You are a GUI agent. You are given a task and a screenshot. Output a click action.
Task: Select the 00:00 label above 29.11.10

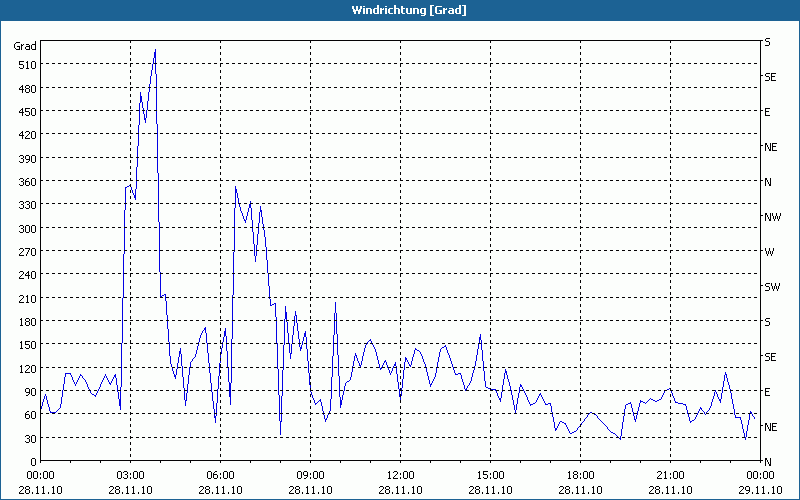tap(760, 476)
